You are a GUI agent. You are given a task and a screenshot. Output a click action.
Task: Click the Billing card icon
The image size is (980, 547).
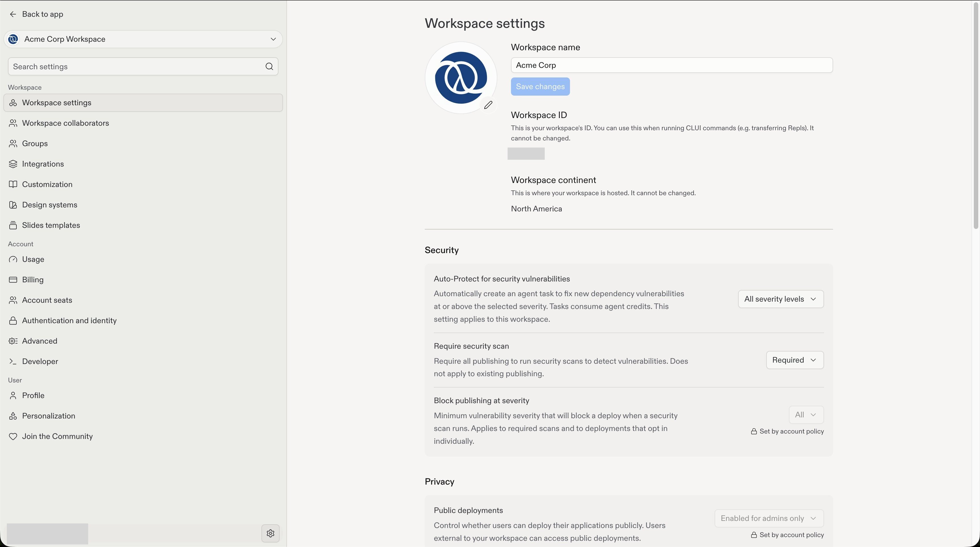(x=13, y=280)
